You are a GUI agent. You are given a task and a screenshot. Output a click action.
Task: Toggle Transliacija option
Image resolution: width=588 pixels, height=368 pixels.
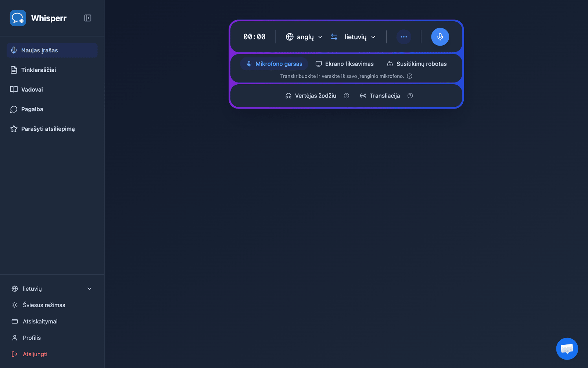click(x=380, y=96)
